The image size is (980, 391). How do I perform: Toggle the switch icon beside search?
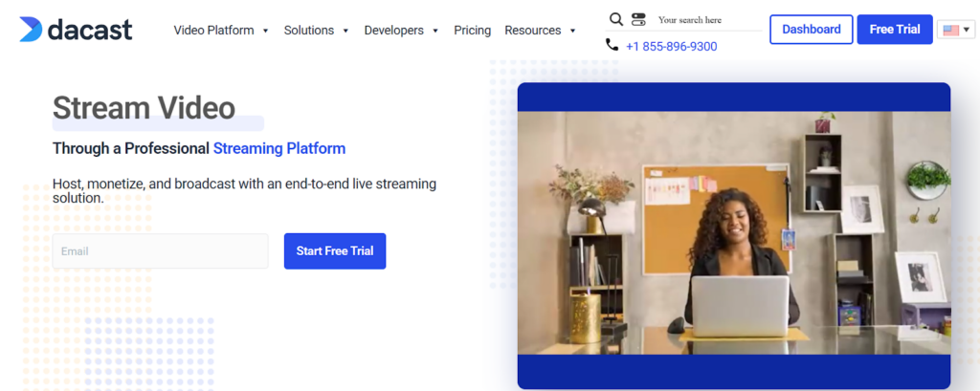(x=639, y=19)
